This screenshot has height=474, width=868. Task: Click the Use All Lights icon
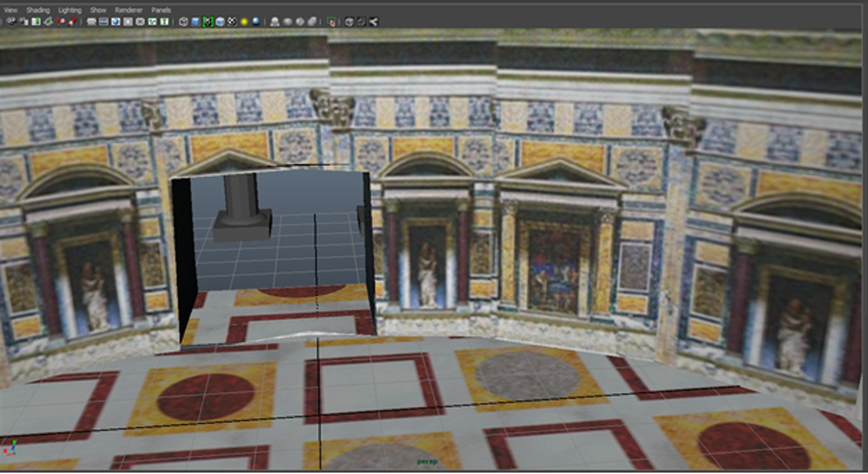click(x=232, y=22)
